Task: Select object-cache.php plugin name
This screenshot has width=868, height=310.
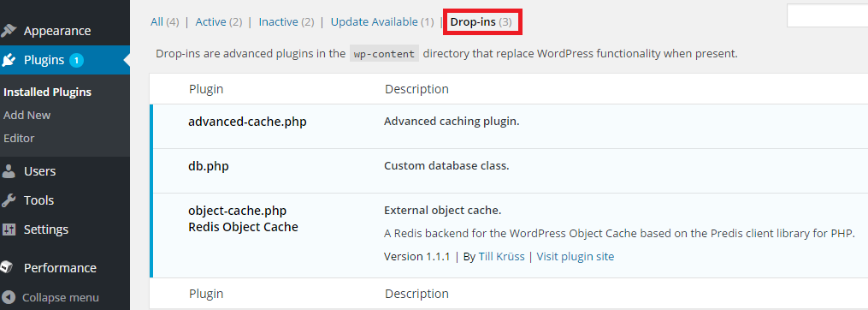Action: [x=238, y=211]
